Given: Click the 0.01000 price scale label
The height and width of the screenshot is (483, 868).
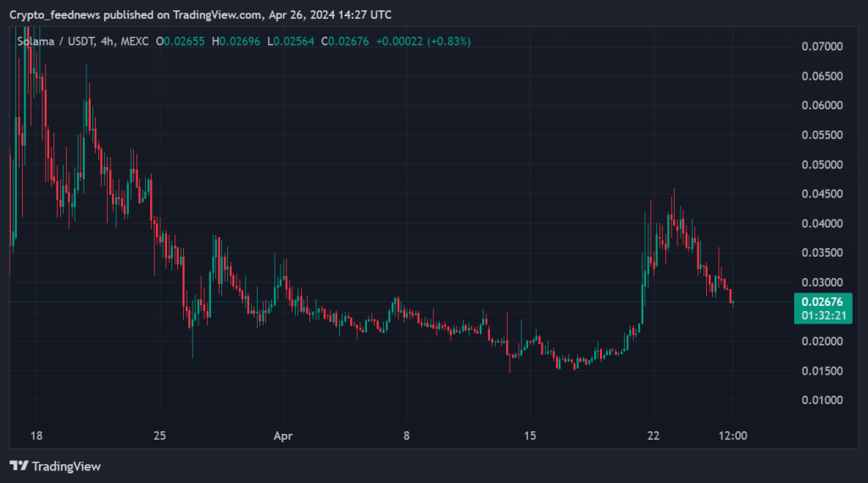Looking at the screenshot, I should [x=821, y=400].
